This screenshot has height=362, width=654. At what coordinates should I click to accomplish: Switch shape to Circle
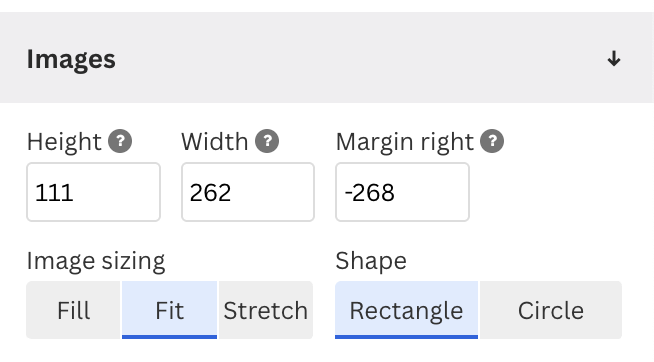[551, 310]
